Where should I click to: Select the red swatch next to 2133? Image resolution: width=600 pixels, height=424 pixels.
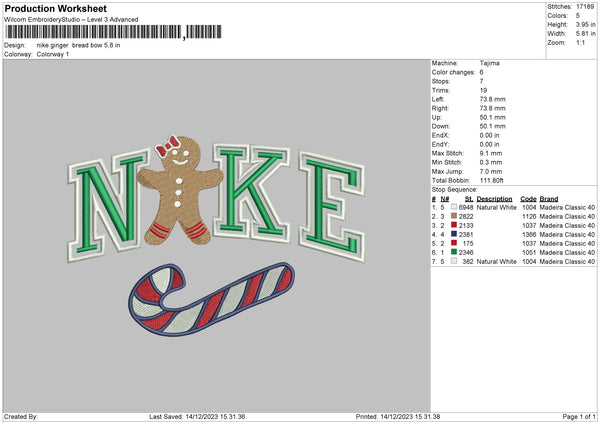454,225
